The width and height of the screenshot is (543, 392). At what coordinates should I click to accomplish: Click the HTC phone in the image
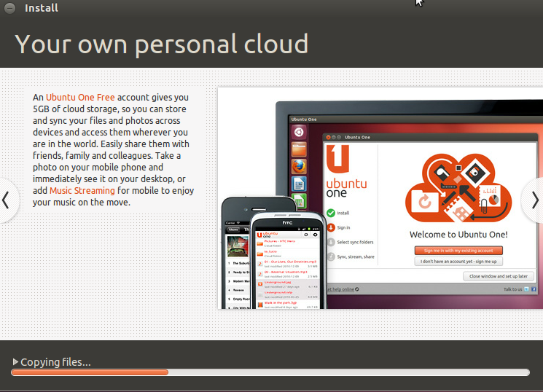point(288,260)
